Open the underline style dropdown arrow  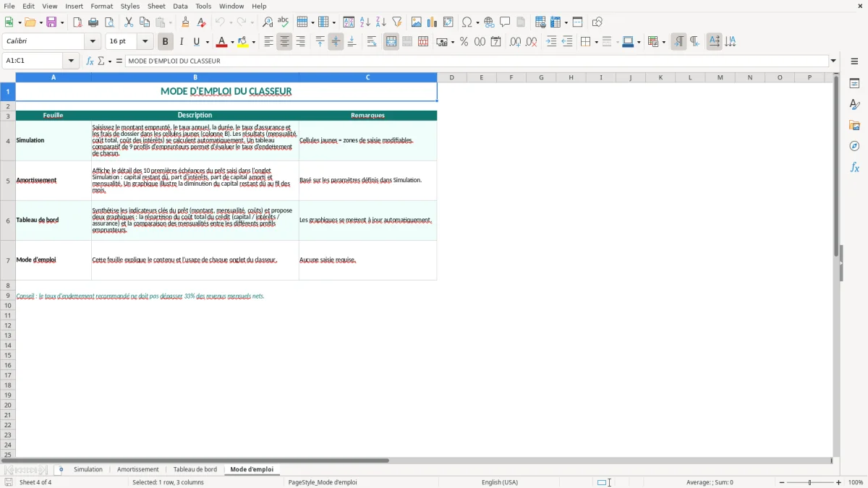(207, 42)
